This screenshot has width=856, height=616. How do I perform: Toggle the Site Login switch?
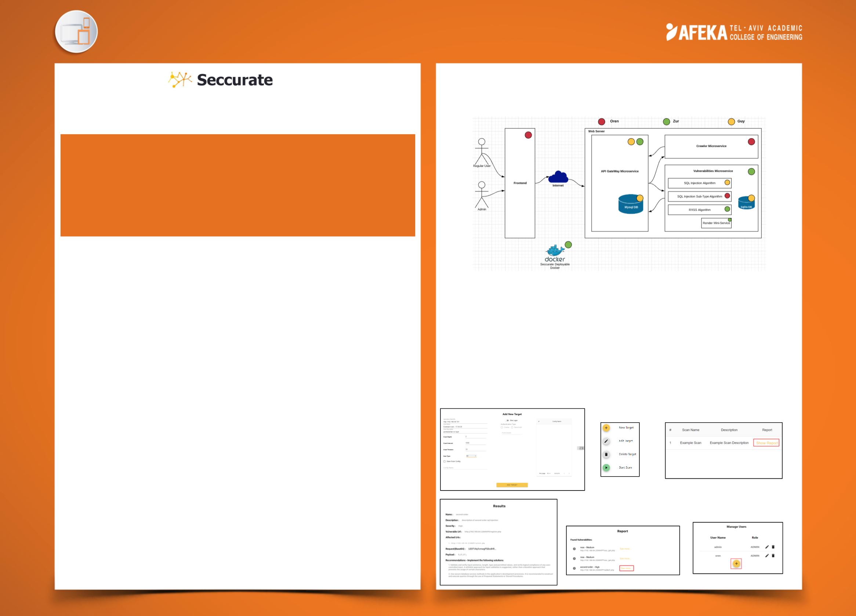tap(508, 420)
